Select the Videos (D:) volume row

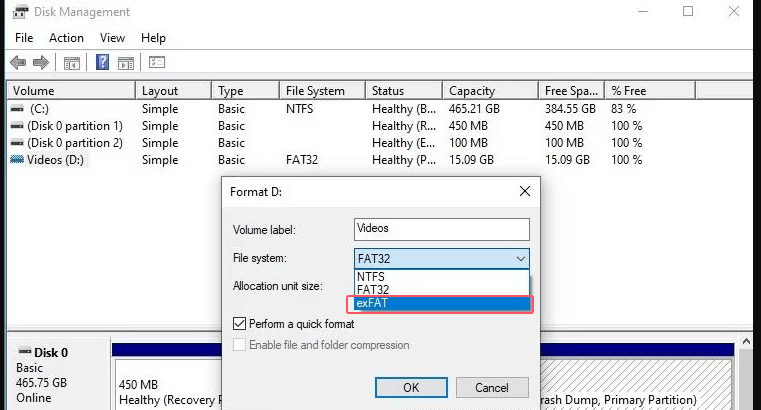[50, 160]
